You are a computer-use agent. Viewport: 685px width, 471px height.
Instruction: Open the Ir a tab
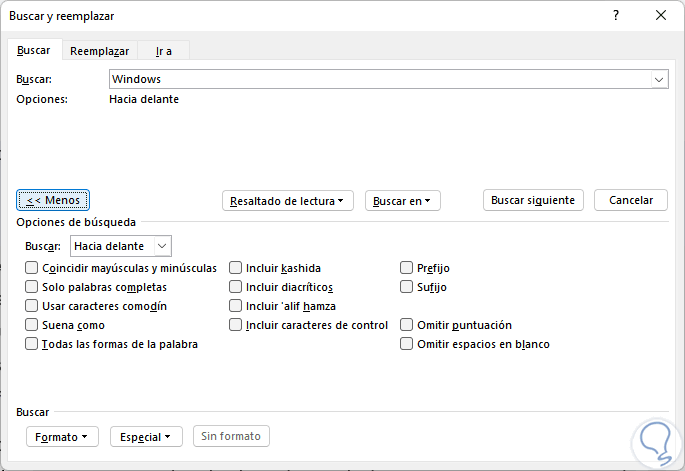(164, 51)
